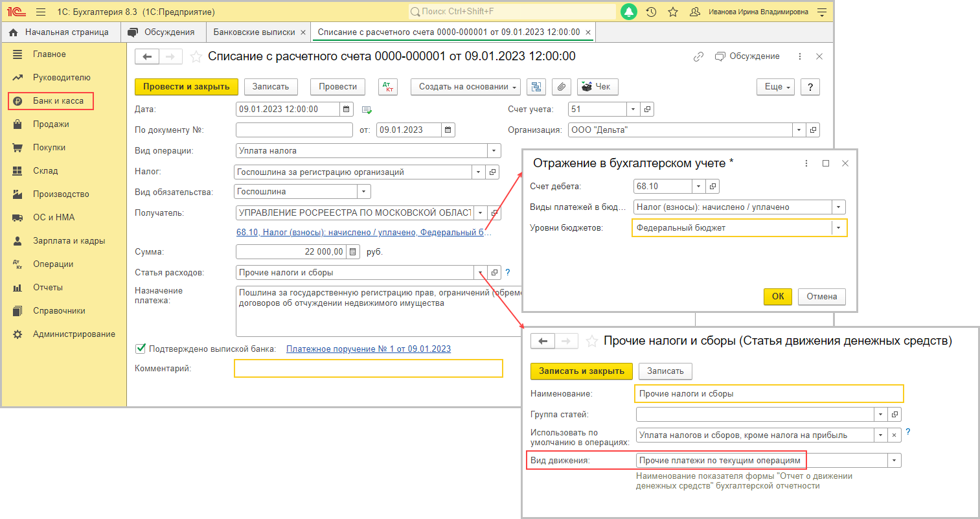This screenshot has width=980, height=519.
Task: Confirm with OK in Отражение dialog
Action: (778, 297)
